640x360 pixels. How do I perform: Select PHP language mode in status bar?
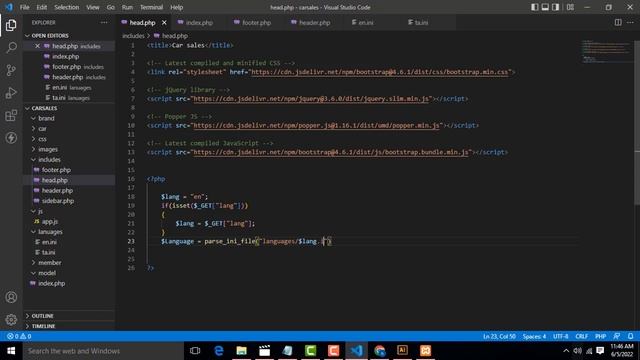(600, 336)
